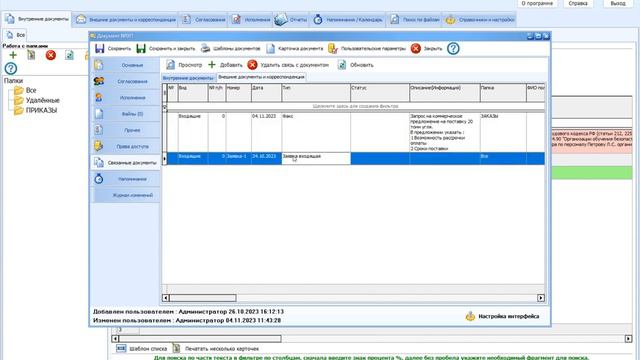Select the Все sub-tab below main tabs
The height and width of the screenshot is (360, 640).
16,35
